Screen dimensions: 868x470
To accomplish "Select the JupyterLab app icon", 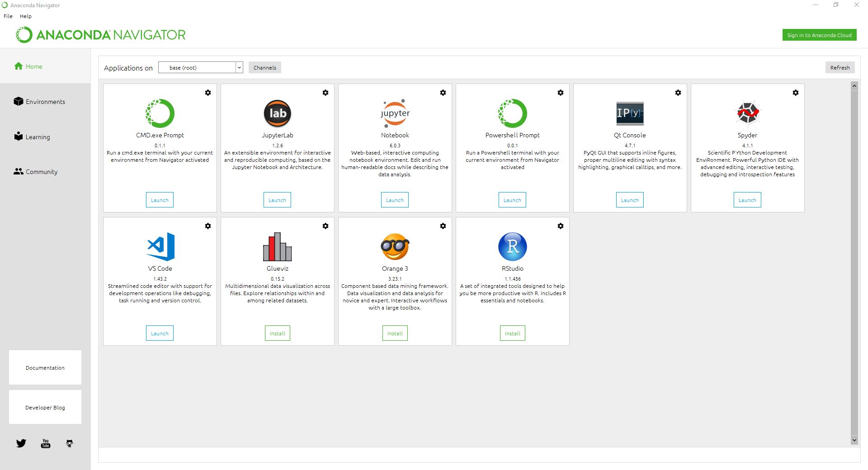I will 277,113.
